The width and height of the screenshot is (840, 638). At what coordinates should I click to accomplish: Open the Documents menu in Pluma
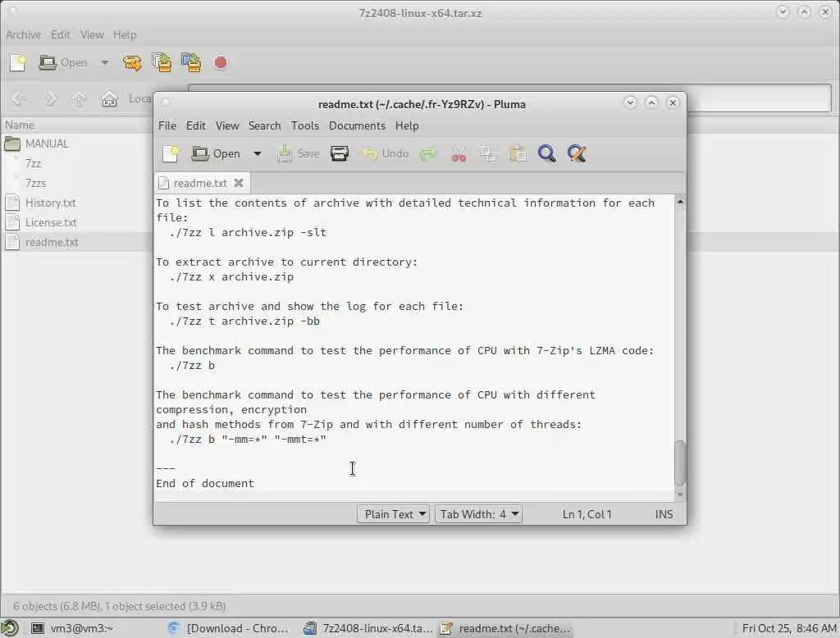tap(357, 126)
